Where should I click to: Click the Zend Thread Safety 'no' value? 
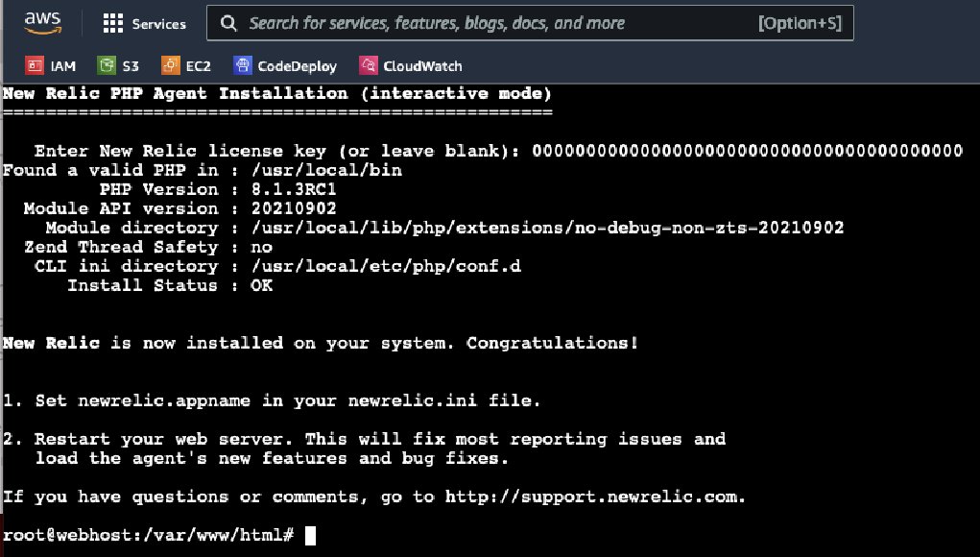tap(262, 247)
